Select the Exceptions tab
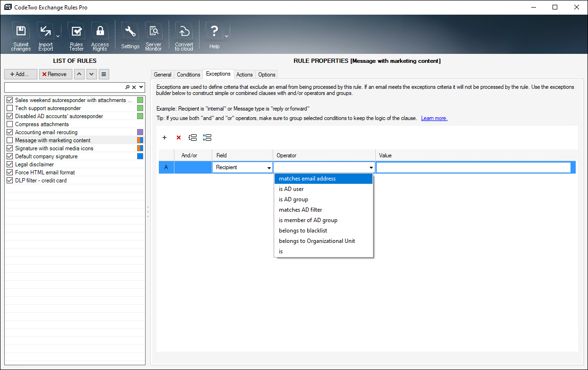This screenshot has width=588, height=370. pos(218,74)
